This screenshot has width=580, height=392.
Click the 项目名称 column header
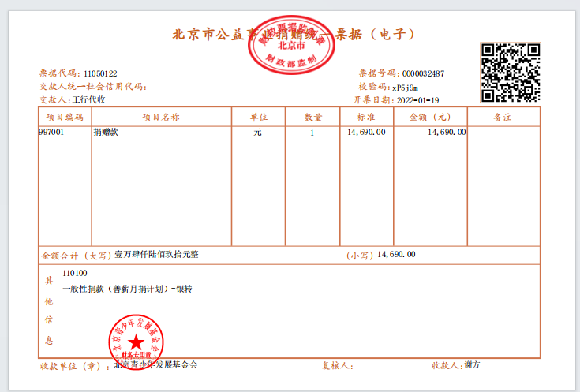[x=161, y=117]
